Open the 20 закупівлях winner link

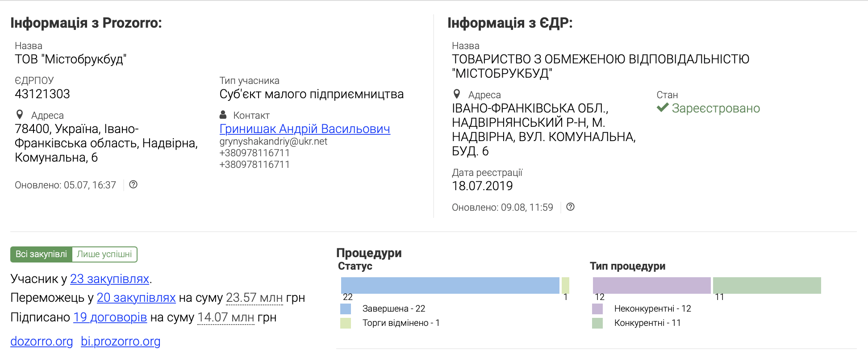click(136, 297)
